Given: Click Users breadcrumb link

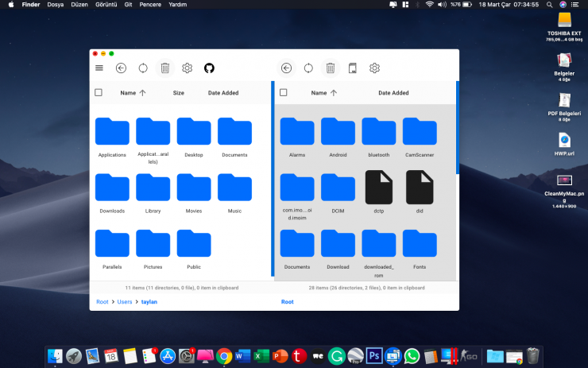Looking at the screenshot, I should 125,301.
